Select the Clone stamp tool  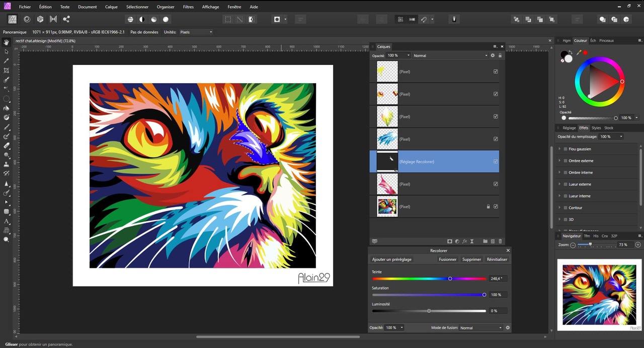point(7,164)
